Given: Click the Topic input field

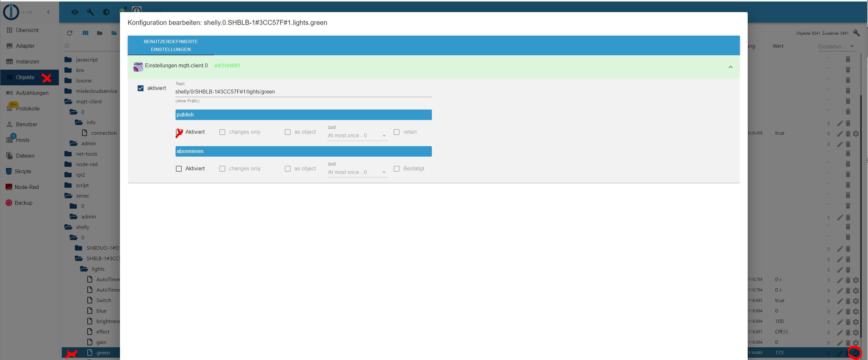Looking at the screenshot, I should (303, 92).
